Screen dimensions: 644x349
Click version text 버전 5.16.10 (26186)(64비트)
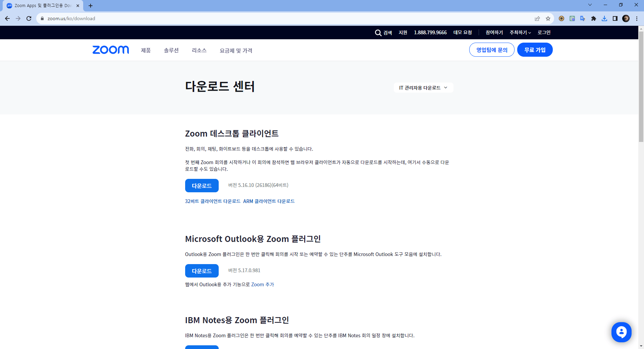coord(258,185)
